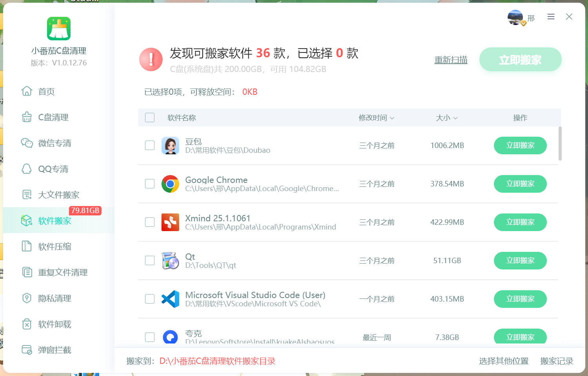This screenshot has width=588, height=376.
Task: Click the 软件名称 column header
Action: click(181, 118)
